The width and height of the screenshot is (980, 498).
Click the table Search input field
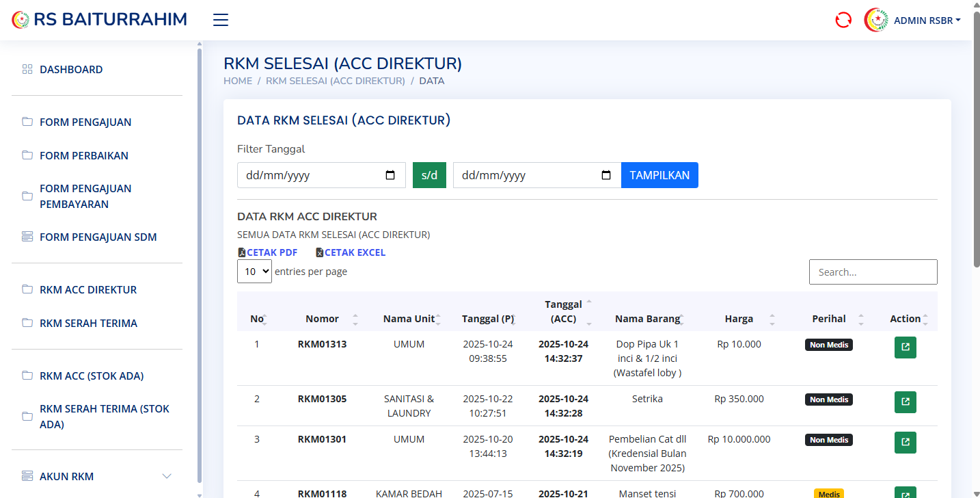coord(873,272)
